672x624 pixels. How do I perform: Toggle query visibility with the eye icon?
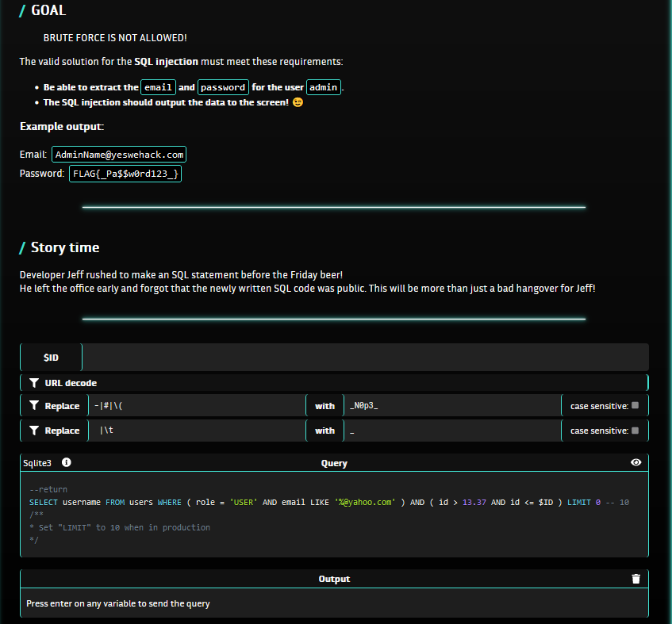tap(636, 462)
